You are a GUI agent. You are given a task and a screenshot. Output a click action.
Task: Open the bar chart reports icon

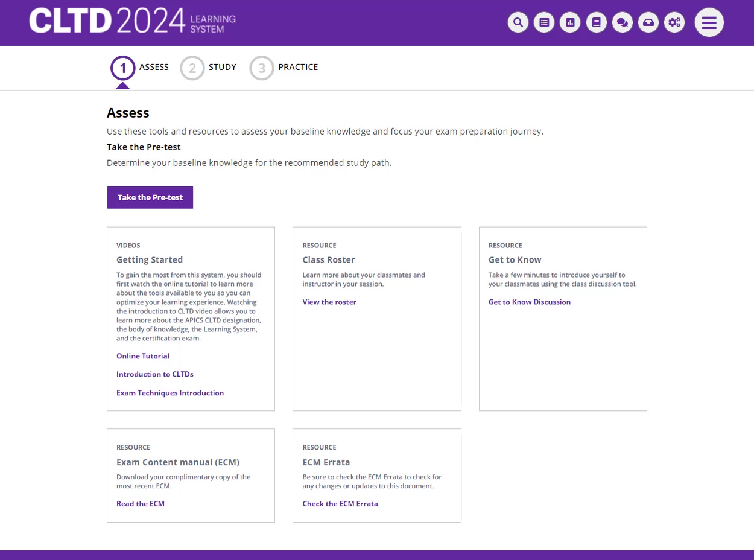click(x=570, y=23)
